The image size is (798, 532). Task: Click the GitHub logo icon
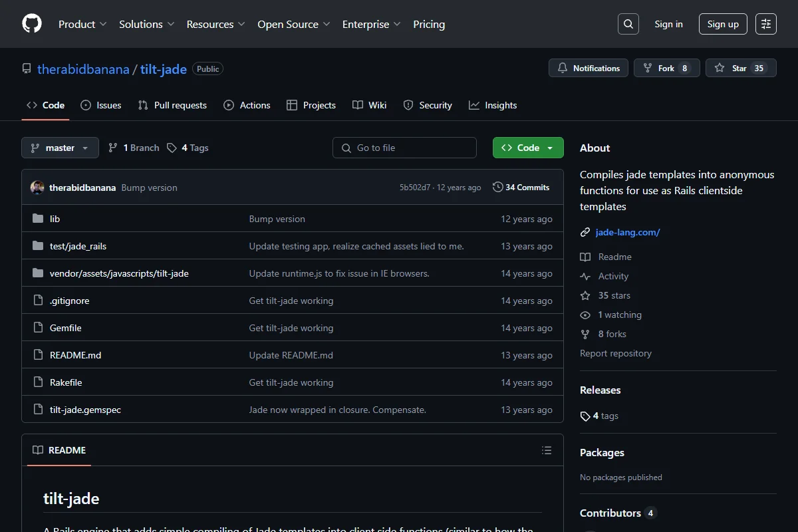click(32, 24)
